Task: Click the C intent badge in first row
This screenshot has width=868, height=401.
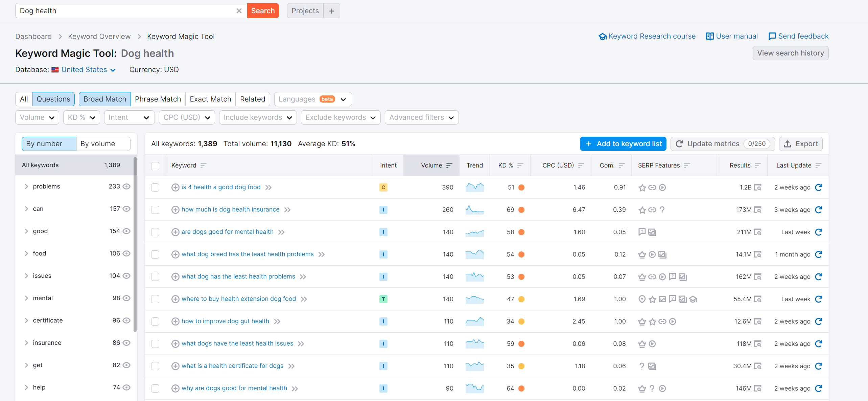Action: click(383, 187)
